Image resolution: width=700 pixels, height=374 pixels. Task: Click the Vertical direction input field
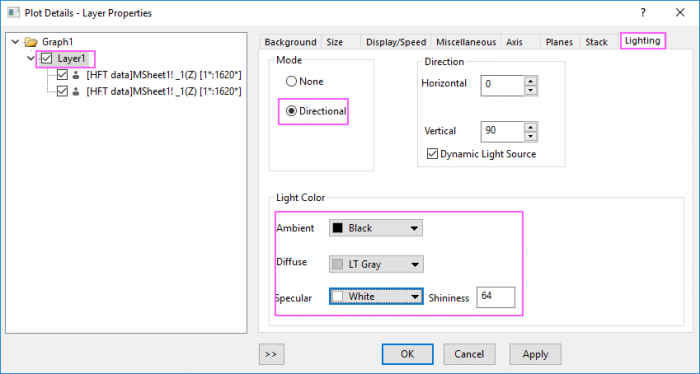tap(502, 131)
